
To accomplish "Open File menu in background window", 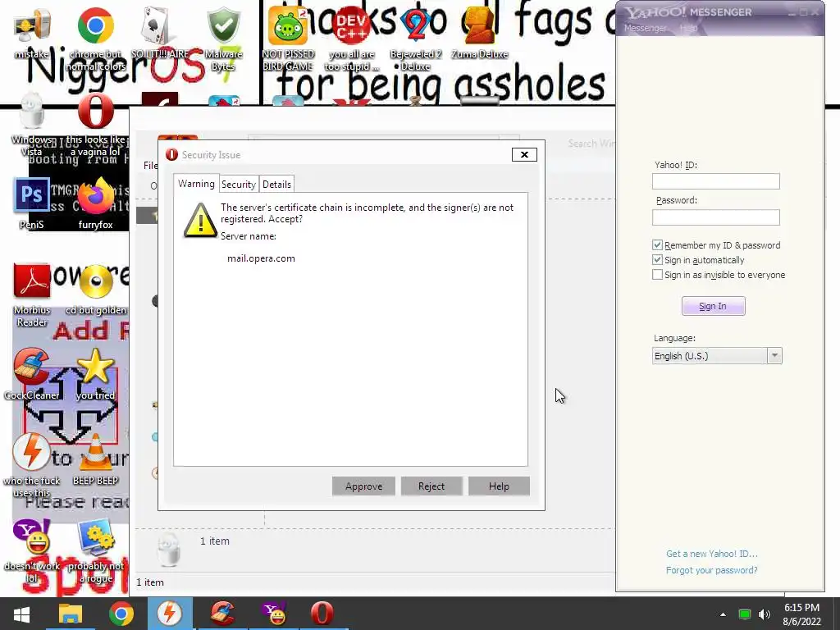I will (151, 166).
